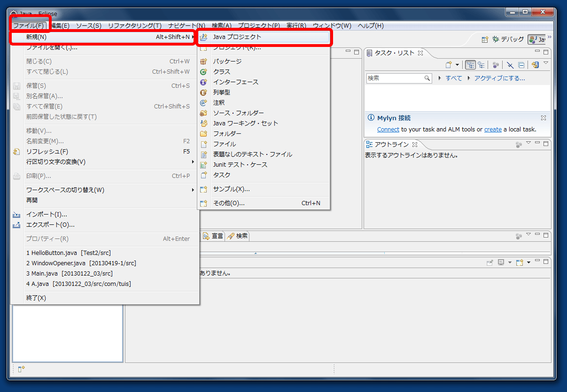Pin the console with the pin icon
Viewport: 567px width, 392px height.
(x=490, y=262)
